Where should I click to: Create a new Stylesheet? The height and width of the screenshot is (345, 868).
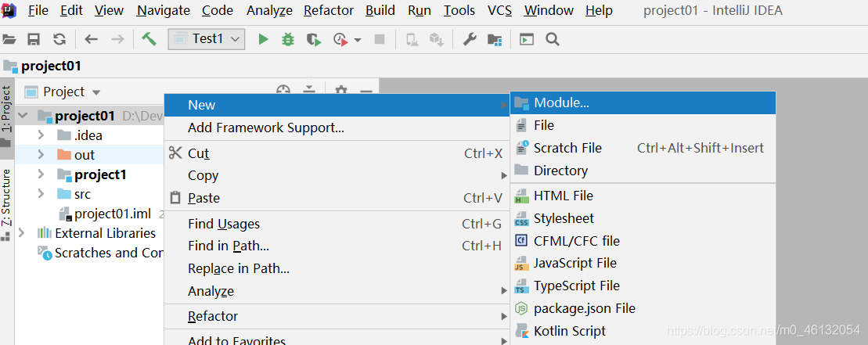point(643,218)
